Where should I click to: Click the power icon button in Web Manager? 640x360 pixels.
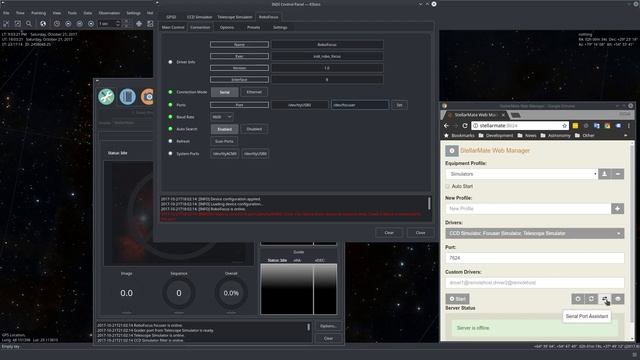pyautogui.click(x=578, y=299)
